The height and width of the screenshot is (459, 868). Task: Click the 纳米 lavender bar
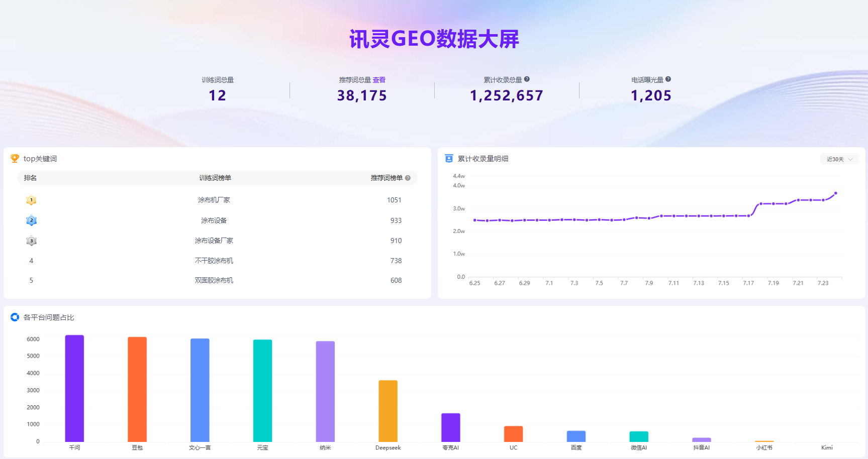[x=325, y=392]
